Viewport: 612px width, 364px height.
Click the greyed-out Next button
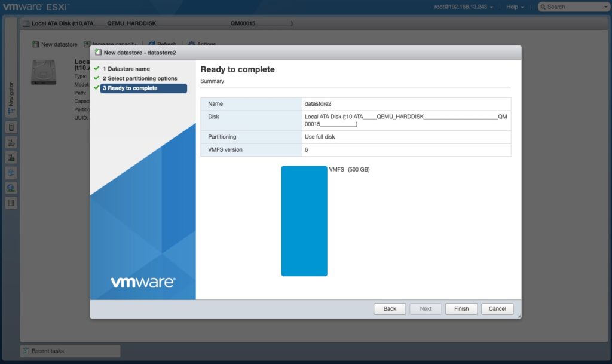(426, 308)
